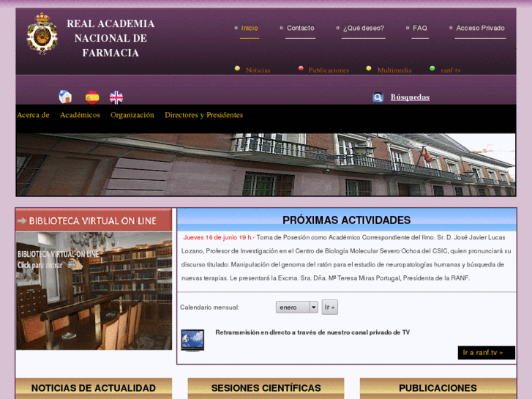Open the FAQ page link
This screenshot has height=399, width=532.
(419, 29)
